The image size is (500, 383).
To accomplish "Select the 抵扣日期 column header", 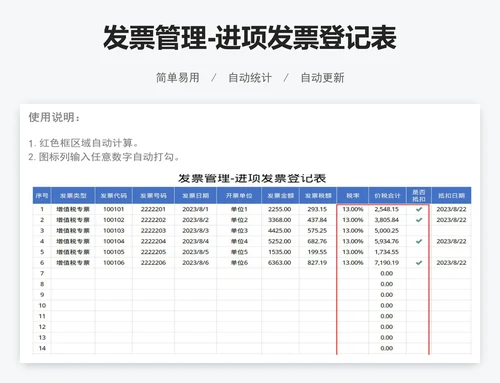I will [451, 196].
